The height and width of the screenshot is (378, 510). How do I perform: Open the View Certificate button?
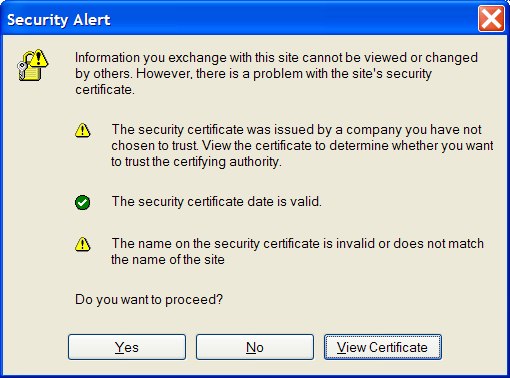(x=383, y=347)
